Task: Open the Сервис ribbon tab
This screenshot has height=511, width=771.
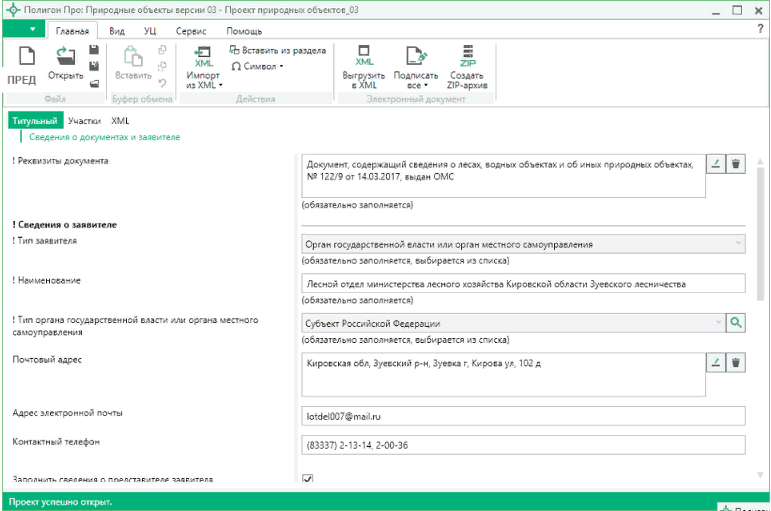Action: click(x=191, y=31)
